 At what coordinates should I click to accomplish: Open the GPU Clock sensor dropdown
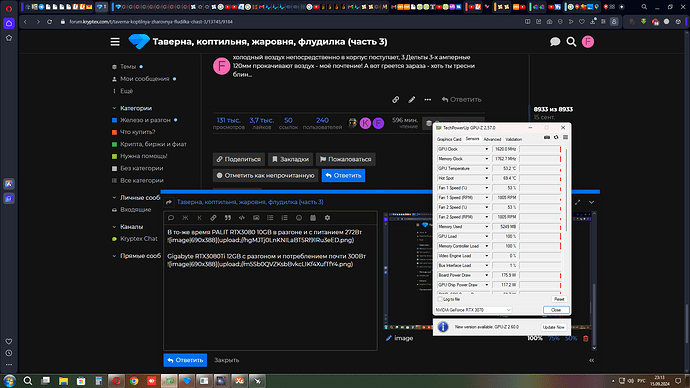click(x=486, y=149)
